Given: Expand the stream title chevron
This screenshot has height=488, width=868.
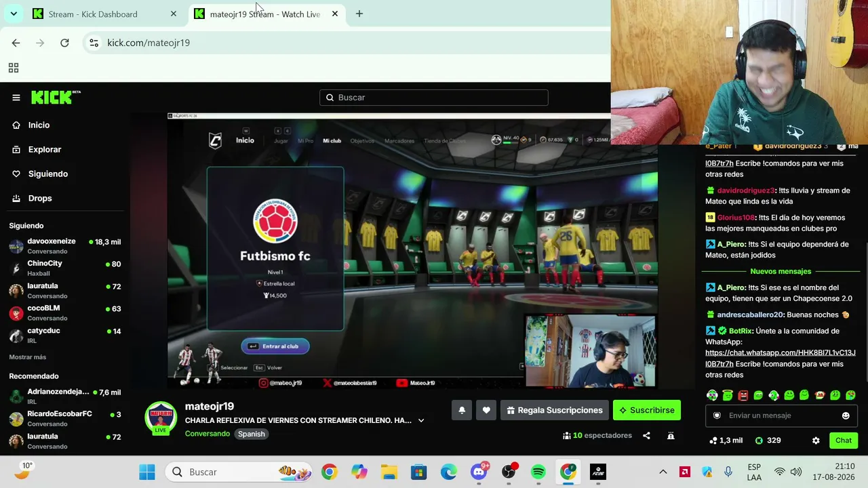Looking at the screenshot, I should (x=421, y=420).
